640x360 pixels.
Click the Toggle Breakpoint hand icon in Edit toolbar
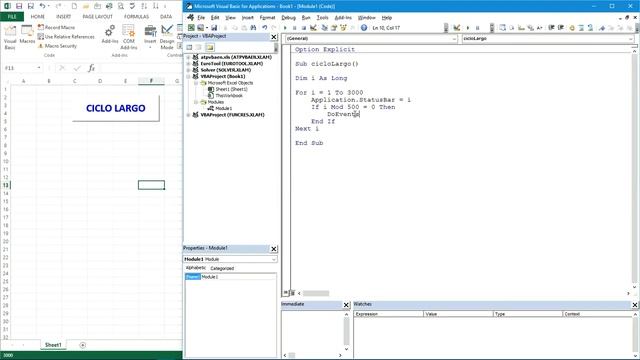click(572, 28)
